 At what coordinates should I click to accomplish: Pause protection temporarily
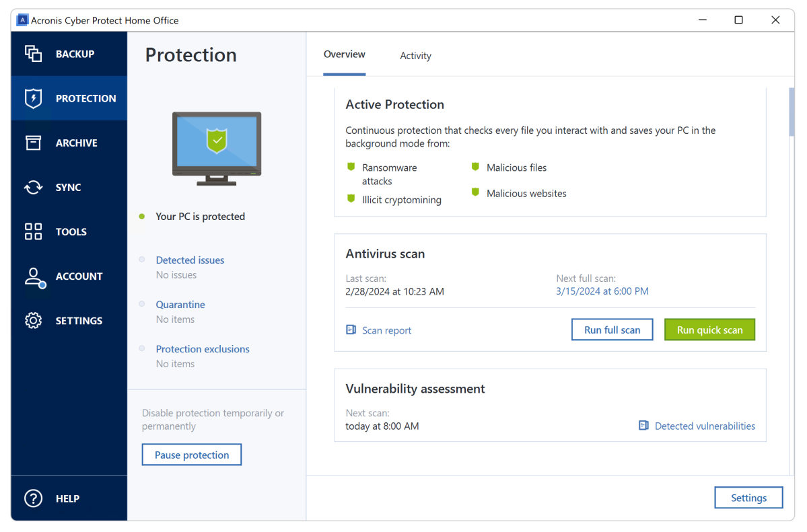191,455
